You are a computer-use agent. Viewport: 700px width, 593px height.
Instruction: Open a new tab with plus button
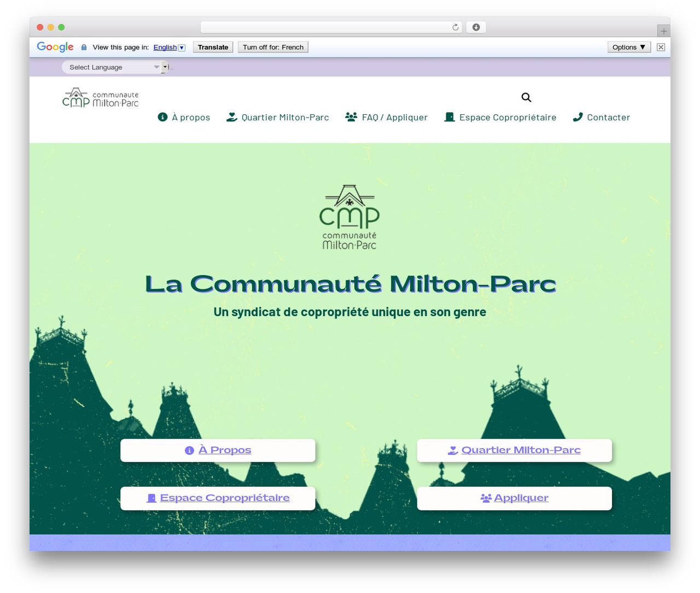click(x=663, y=31)
